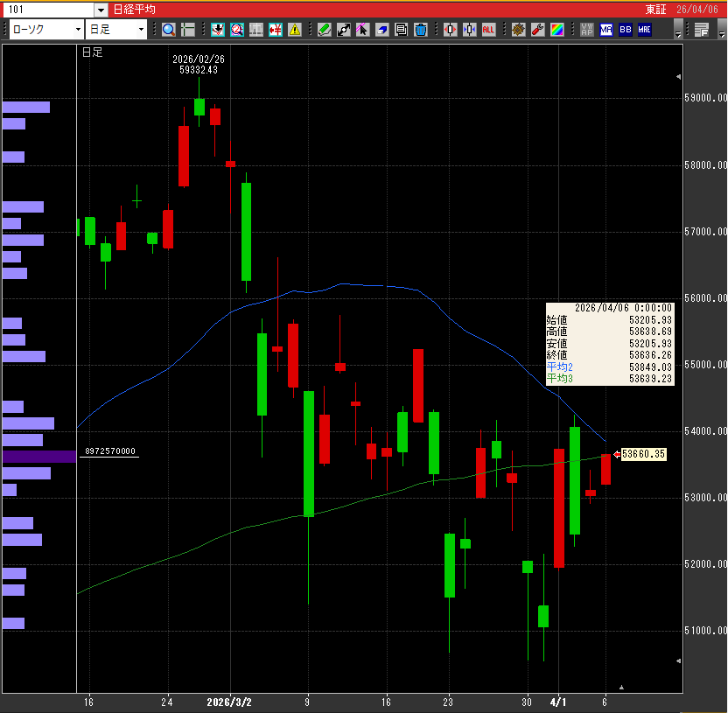
Task: Toggle the MAE indicator button
Action: [644, 30]
